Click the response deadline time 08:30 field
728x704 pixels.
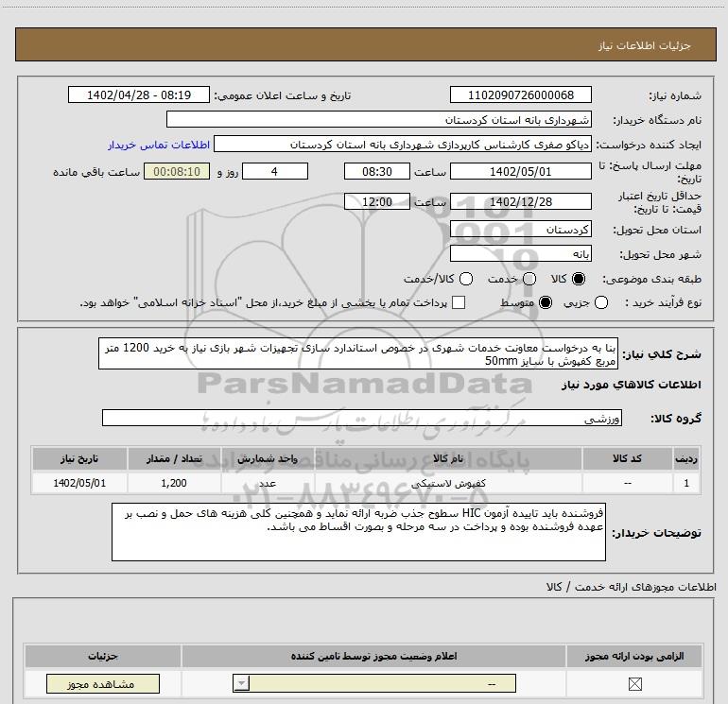point(377,171)
